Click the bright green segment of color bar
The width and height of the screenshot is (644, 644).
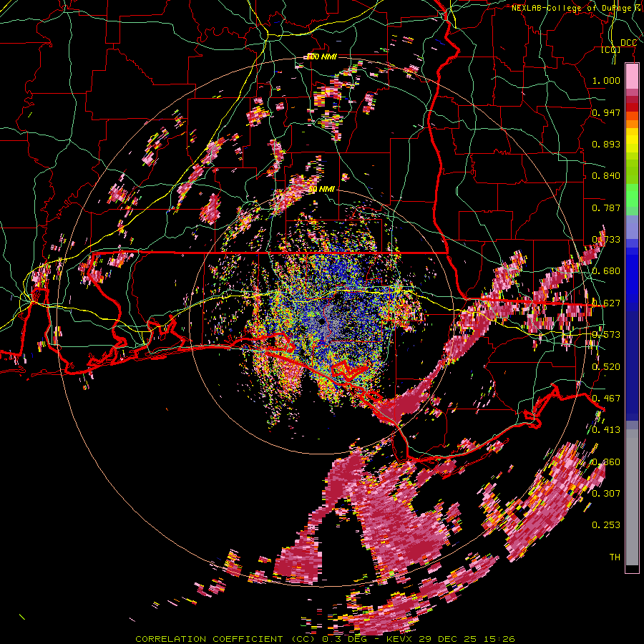click(x=632, y=195)
